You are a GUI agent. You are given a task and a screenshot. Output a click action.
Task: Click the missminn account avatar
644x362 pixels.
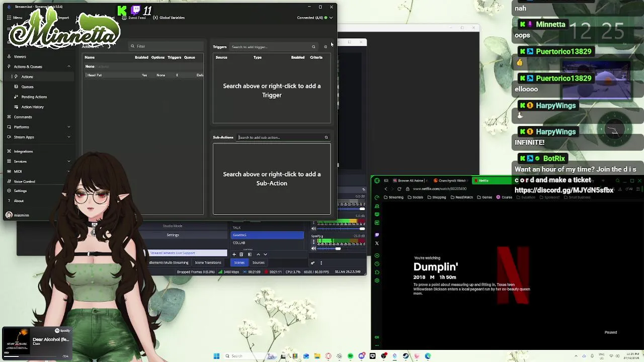[x=9, y=215]
